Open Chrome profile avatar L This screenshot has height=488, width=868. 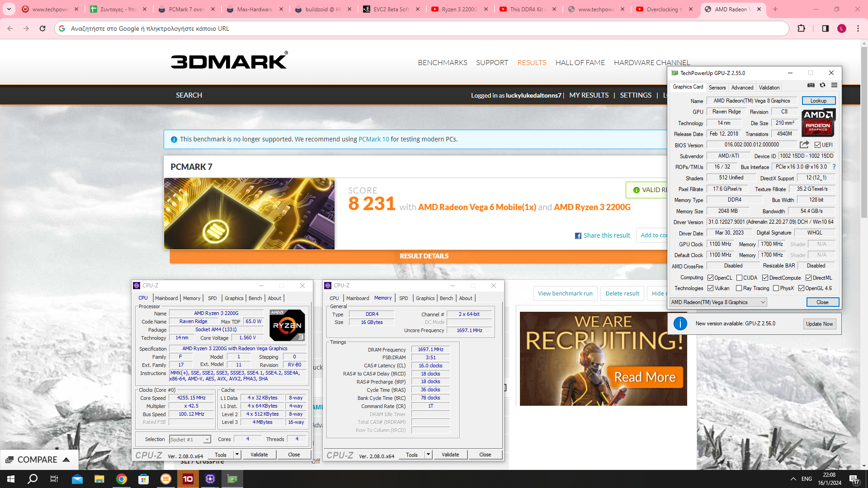[841, 28]
